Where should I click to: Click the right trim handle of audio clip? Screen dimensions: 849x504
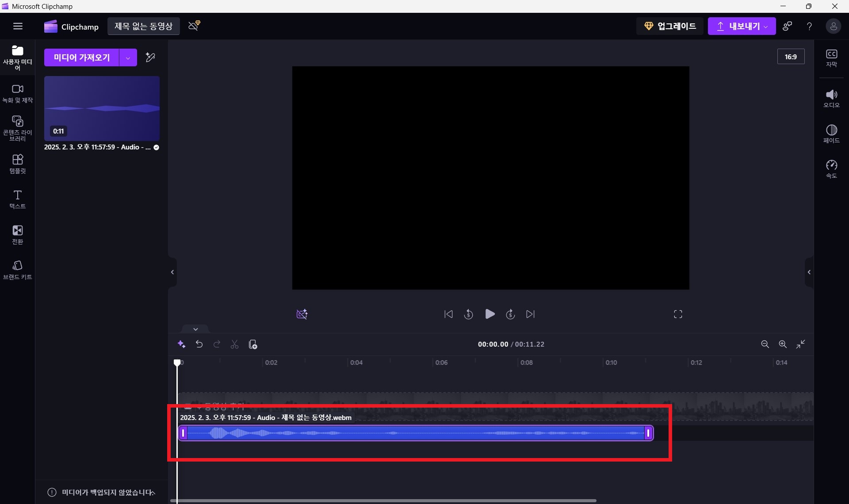pyautogui.click(x=648, y=433)
